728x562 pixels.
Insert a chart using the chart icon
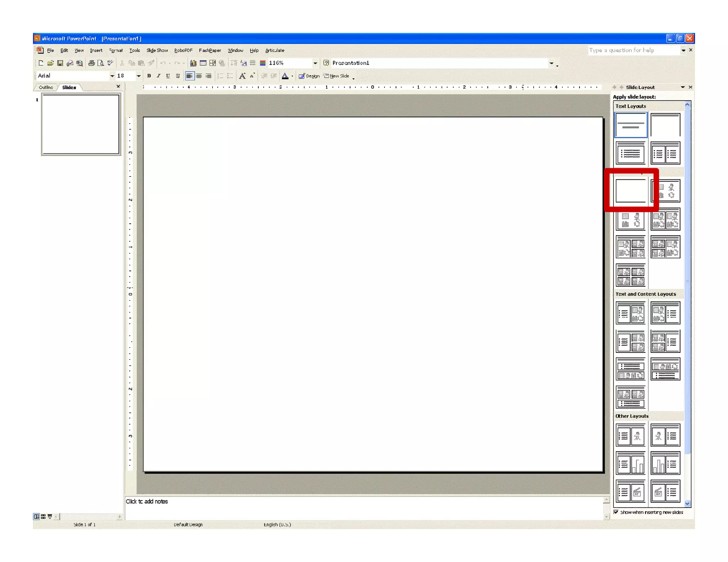click(193, 63)
